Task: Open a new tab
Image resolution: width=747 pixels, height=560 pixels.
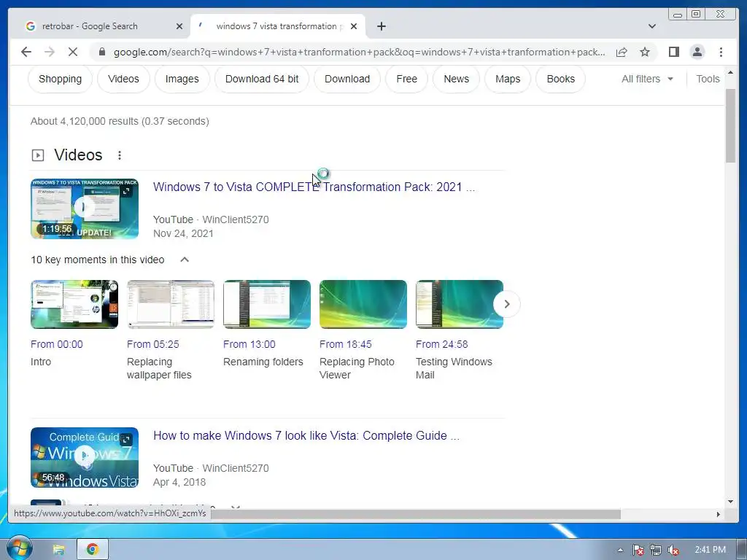Action: 381,26
